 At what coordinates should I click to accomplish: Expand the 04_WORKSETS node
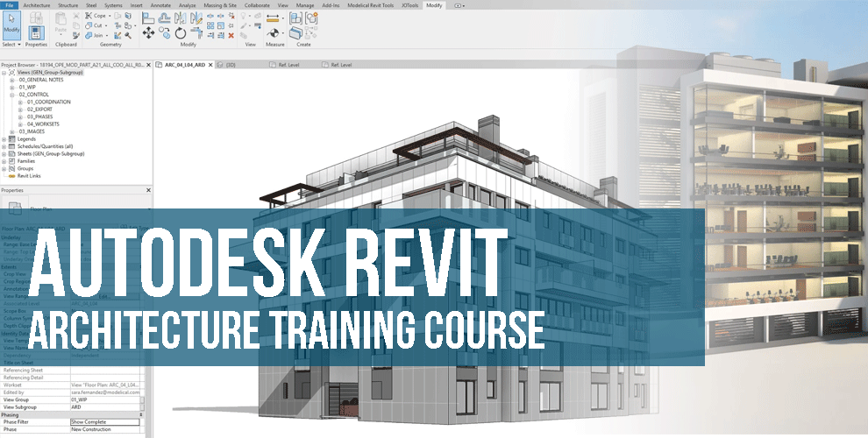click(20, 124)
